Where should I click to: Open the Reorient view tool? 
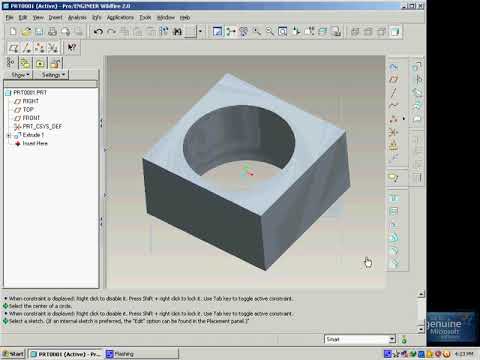point(296,31)
